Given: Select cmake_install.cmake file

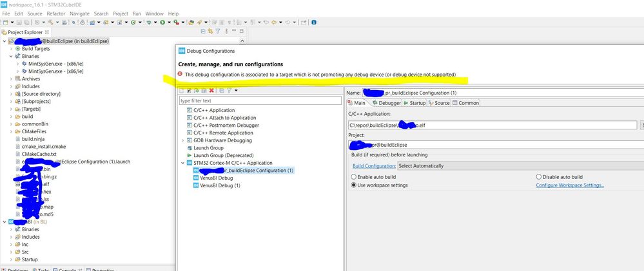Looking at the screenshot, I should click(x=44, y=146).
